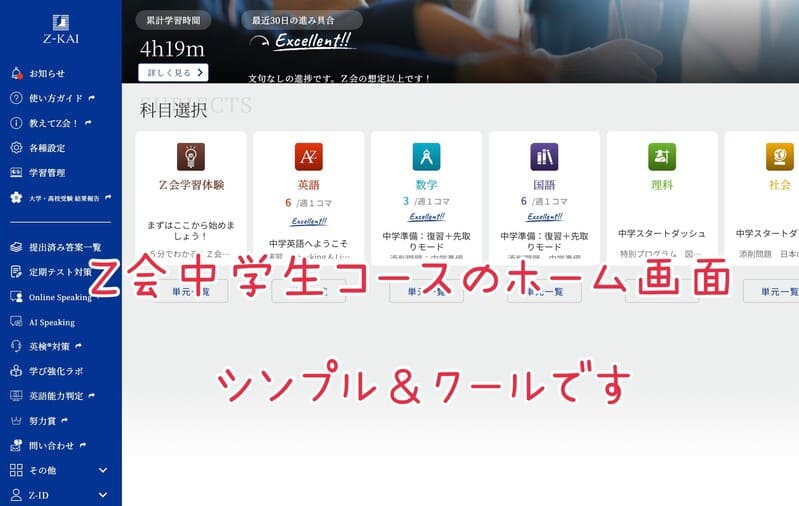
Task: Click Excellent!! badge on 国語 card
Action: (544, 217)
